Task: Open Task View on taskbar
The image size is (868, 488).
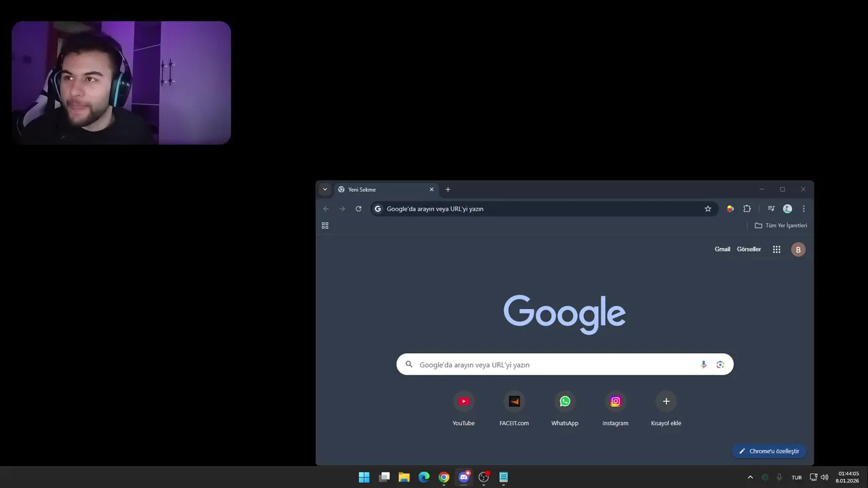Action: (384, 477)
